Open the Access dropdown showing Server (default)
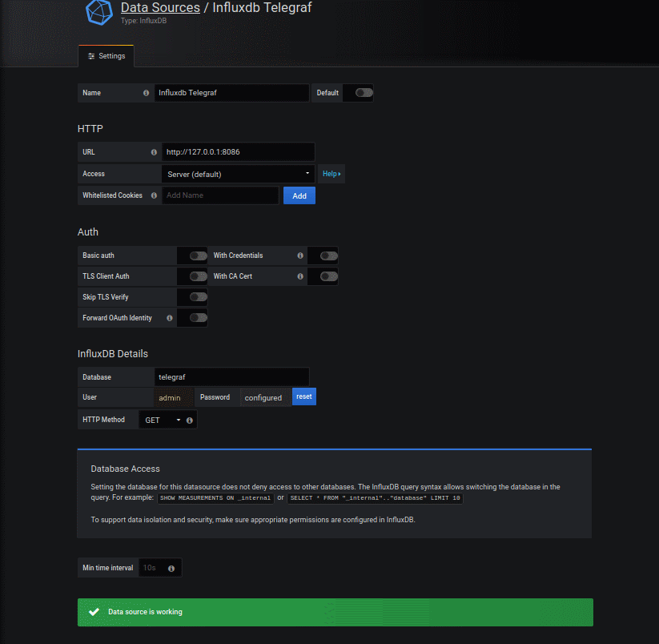The image size is (659, 644). click(239, 174)
